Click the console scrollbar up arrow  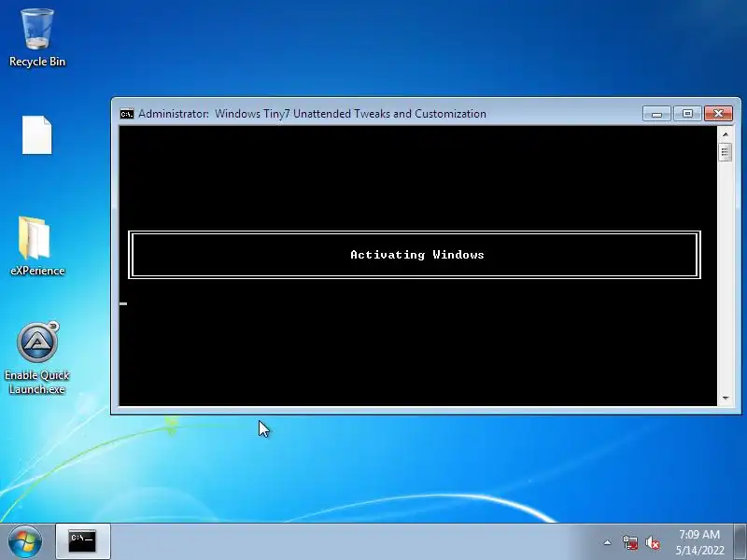pos(726,134)
